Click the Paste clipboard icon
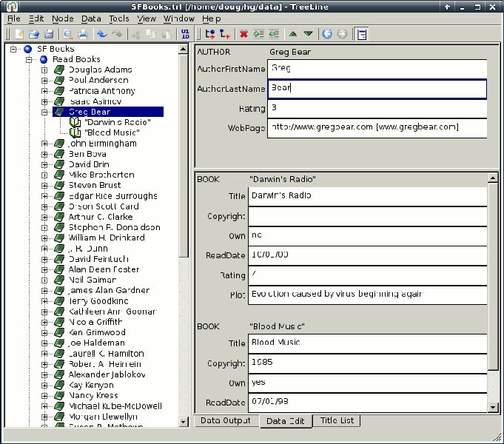 (x=167, y=34)
